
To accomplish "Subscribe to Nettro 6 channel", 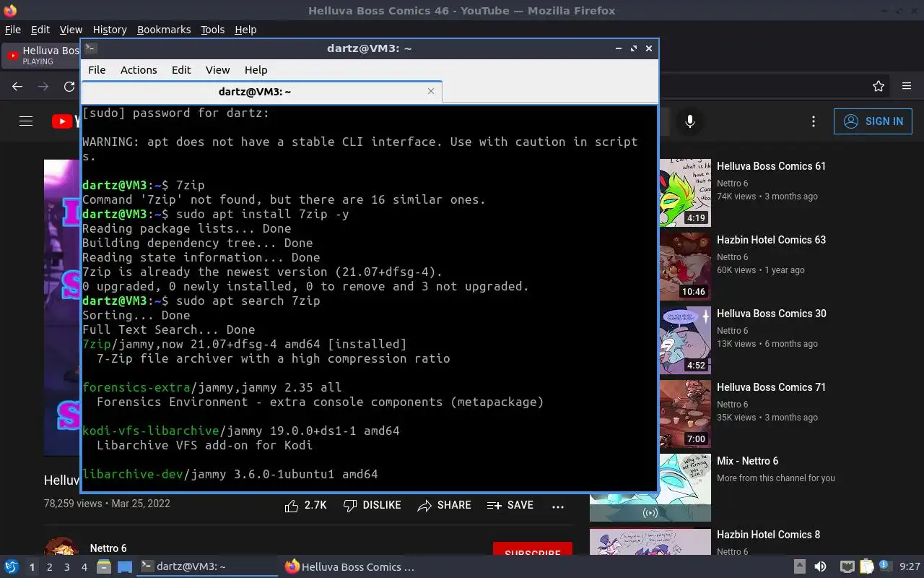I will [x=533, y=552].
